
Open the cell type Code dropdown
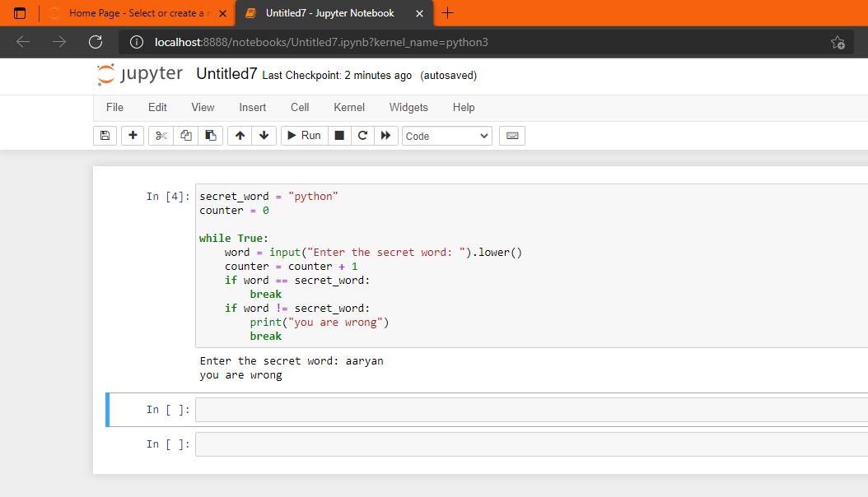[446, 136]
